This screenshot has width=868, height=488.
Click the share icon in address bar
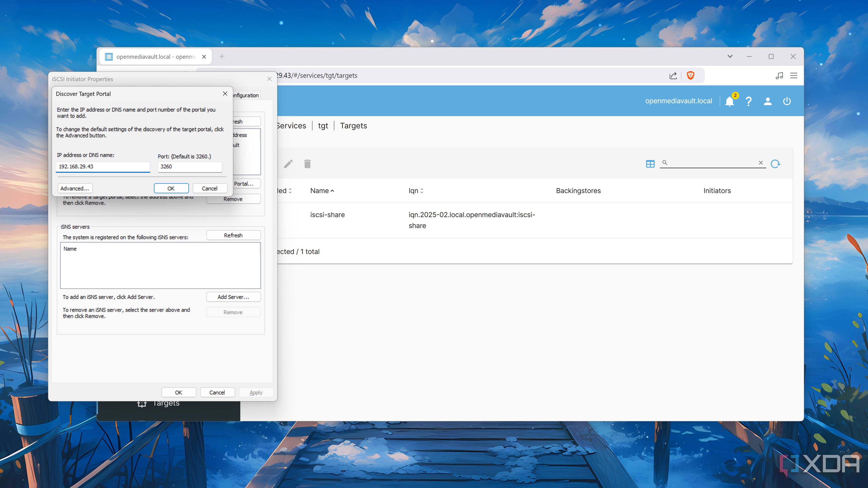[x=673, y=75]
